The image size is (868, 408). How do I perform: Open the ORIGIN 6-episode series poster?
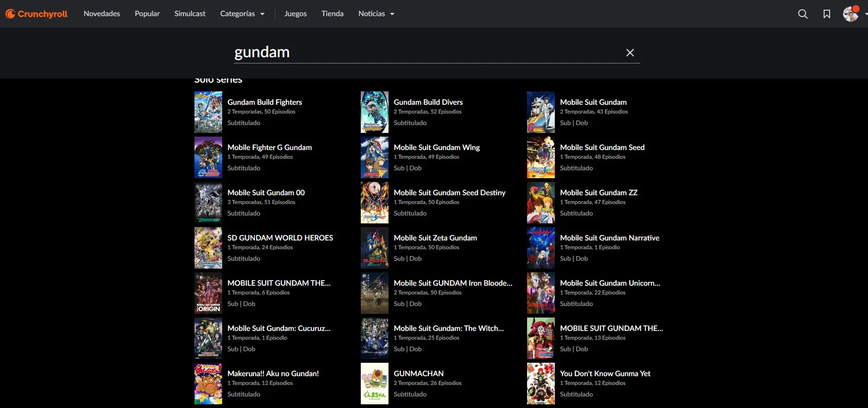coord(208,293)
